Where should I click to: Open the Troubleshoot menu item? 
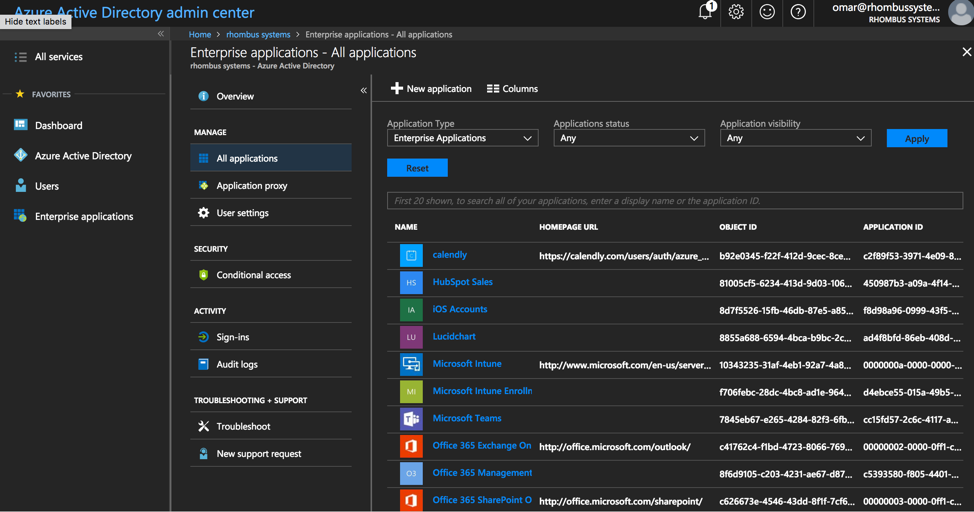coord(271,426)
